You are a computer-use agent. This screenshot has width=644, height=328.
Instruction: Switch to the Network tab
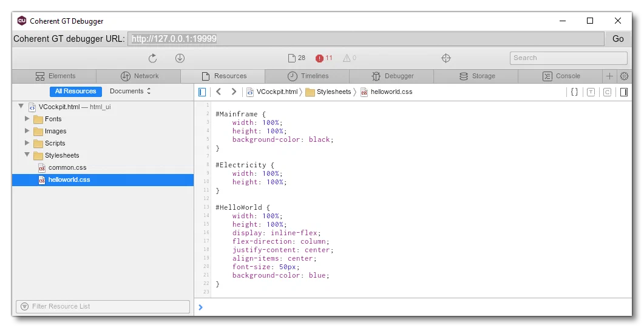[x=139, y=76]
